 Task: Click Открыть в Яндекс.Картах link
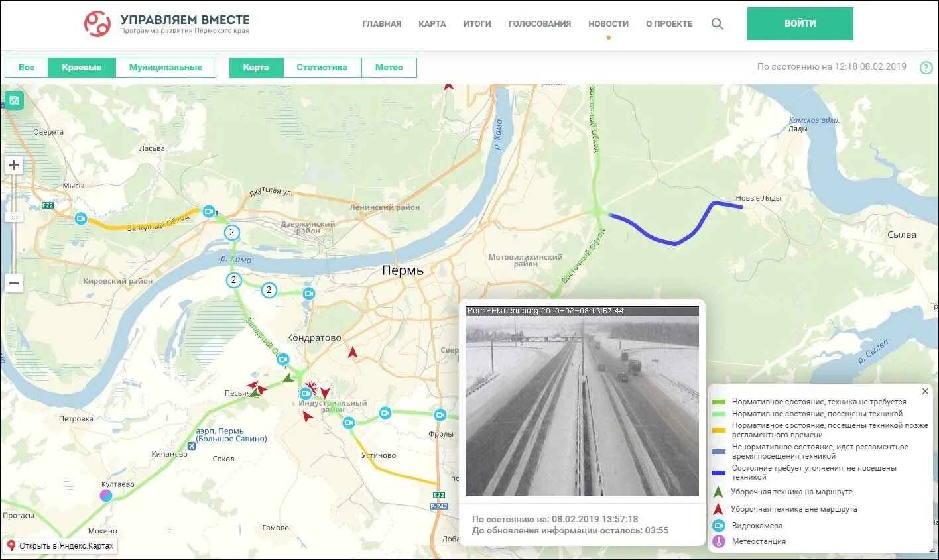[66, 546]
